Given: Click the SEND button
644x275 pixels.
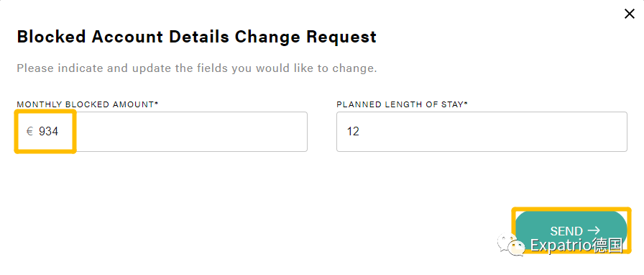Looking at the screenshot, I should 571,230.
